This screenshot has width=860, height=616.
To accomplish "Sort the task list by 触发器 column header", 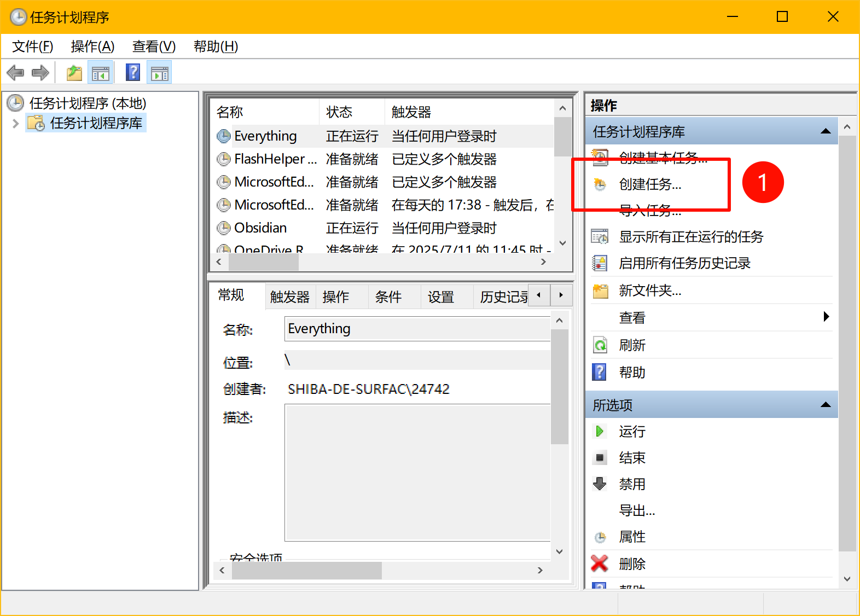I will pyautogui.click(x=470, y=112).
